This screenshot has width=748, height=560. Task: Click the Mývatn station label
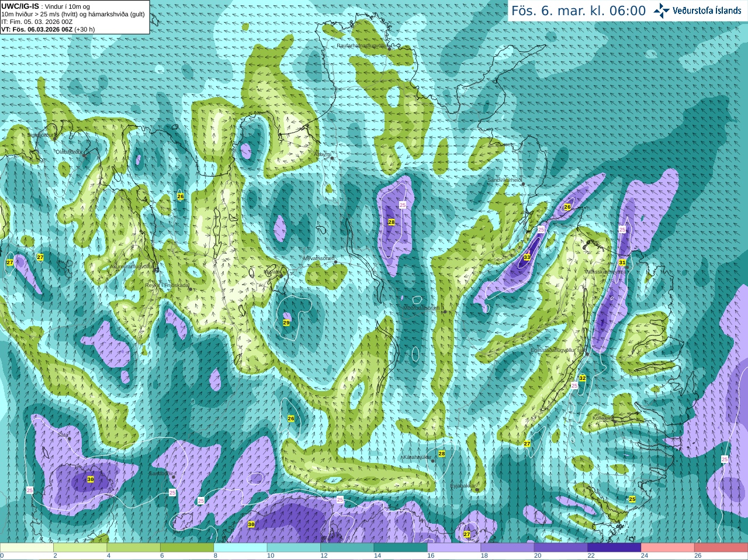pyautogui.click(x=273, y=272)
